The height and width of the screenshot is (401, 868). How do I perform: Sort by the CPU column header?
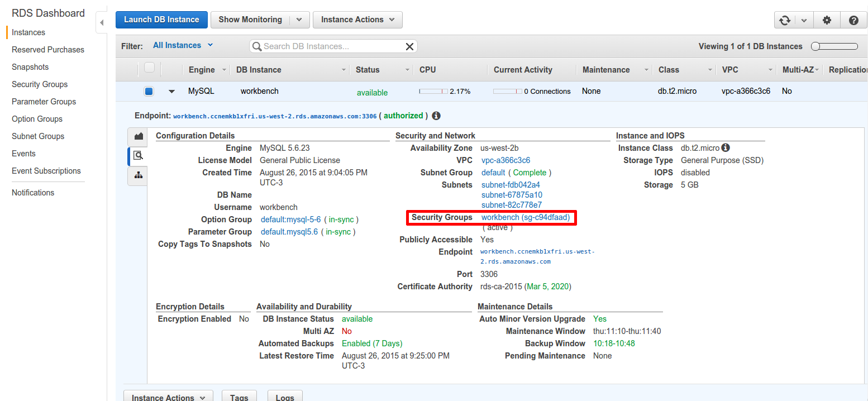point(428,70)
